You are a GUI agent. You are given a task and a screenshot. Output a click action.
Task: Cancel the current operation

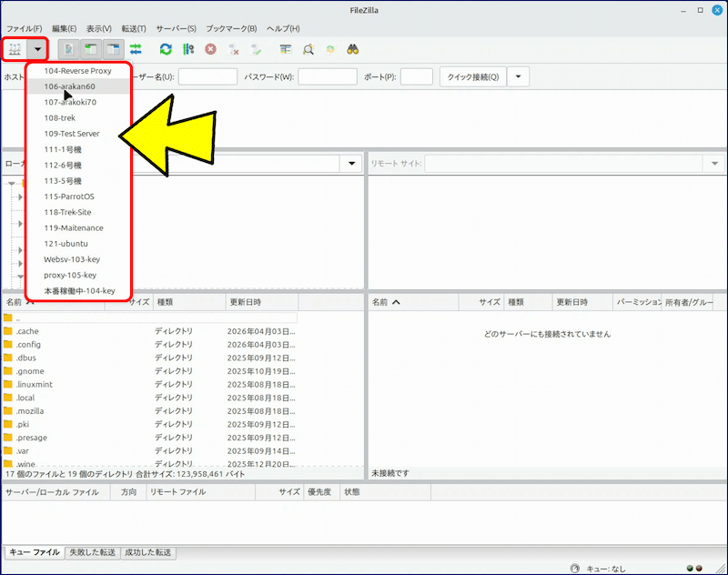click(210, 50)
